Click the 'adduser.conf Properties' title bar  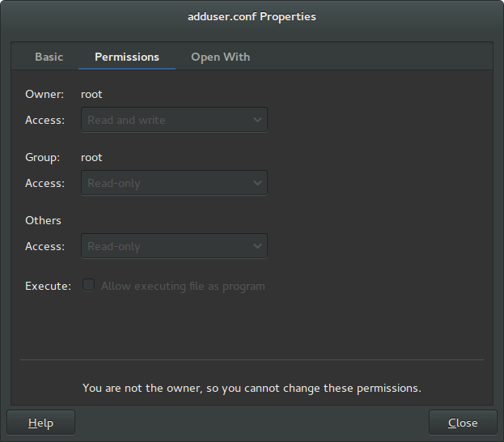click(252, 17)
